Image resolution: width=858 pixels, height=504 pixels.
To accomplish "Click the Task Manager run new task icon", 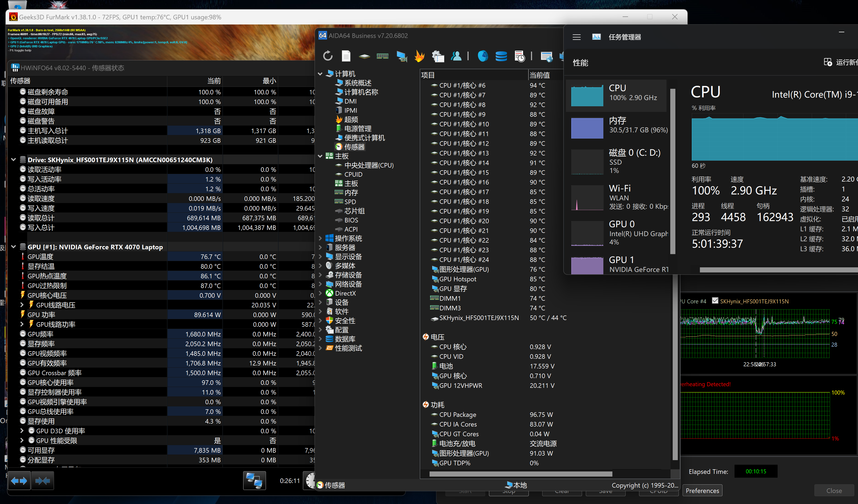I will tap(828, 62).
